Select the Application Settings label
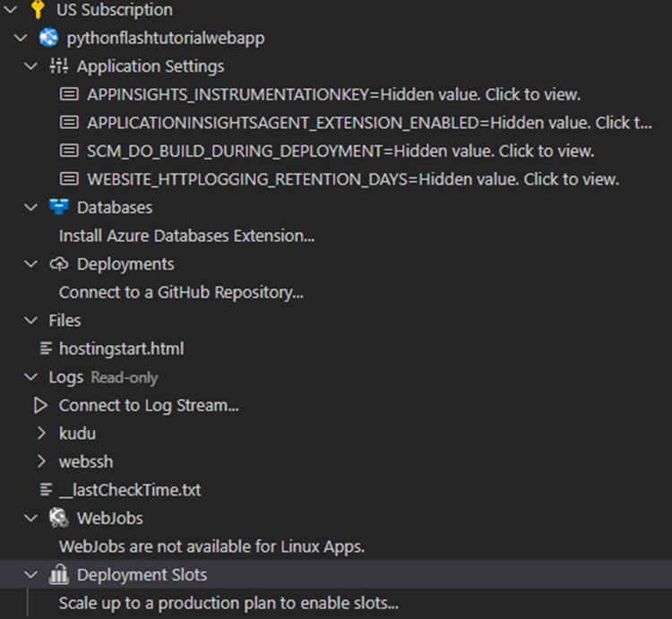 click(151, 66)
